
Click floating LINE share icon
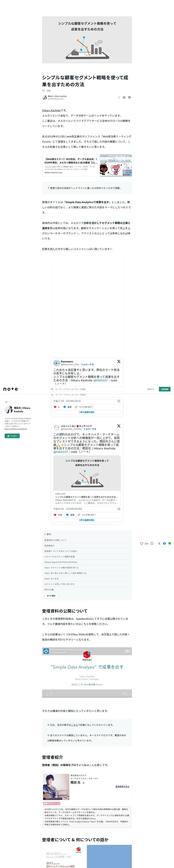(170, 544)
